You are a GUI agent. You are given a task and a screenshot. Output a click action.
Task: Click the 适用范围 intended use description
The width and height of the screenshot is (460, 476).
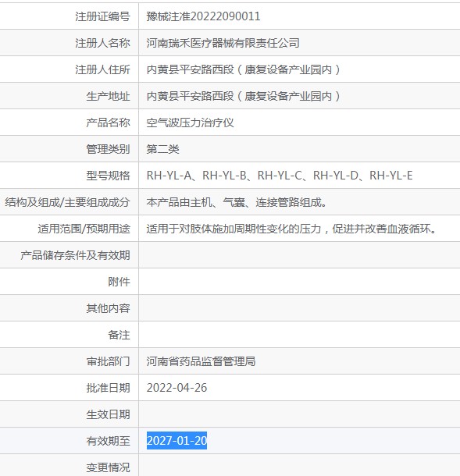[x=291, y=229]
